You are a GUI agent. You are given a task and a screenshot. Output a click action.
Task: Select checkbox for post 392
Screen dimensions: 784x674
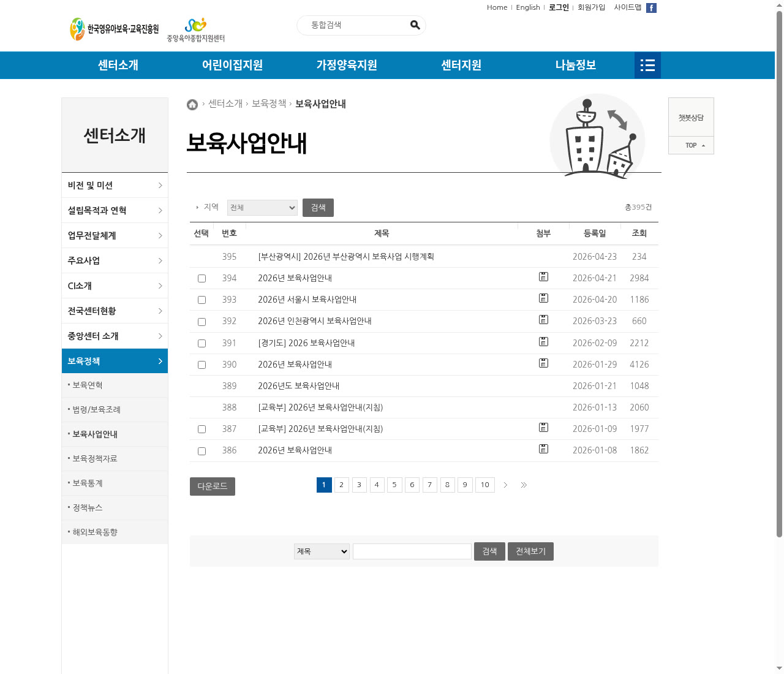[202, 322]
